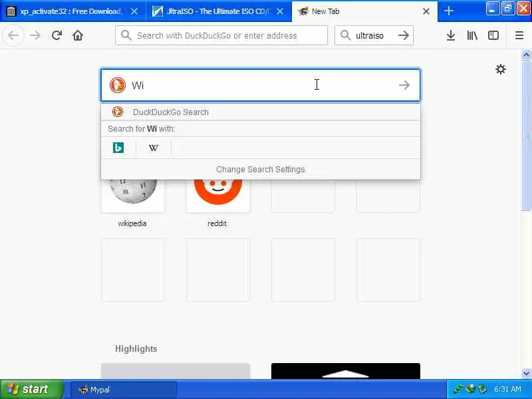Close the xp_activate32 tab
532x399 pixels.
pos(134,11)
